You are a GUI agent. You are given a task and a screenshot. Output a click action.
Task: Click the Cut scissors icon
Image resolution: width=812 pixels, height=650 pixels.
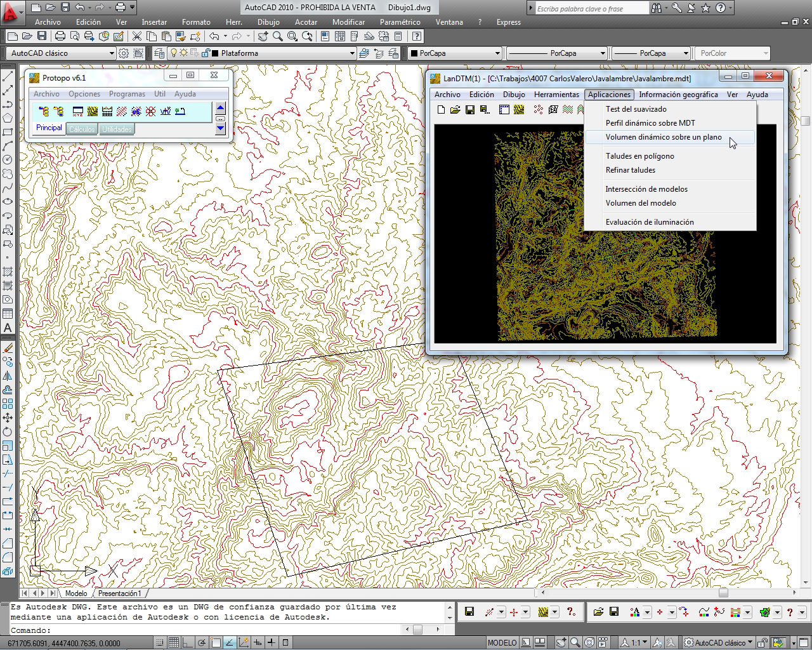tap(136, 36)
